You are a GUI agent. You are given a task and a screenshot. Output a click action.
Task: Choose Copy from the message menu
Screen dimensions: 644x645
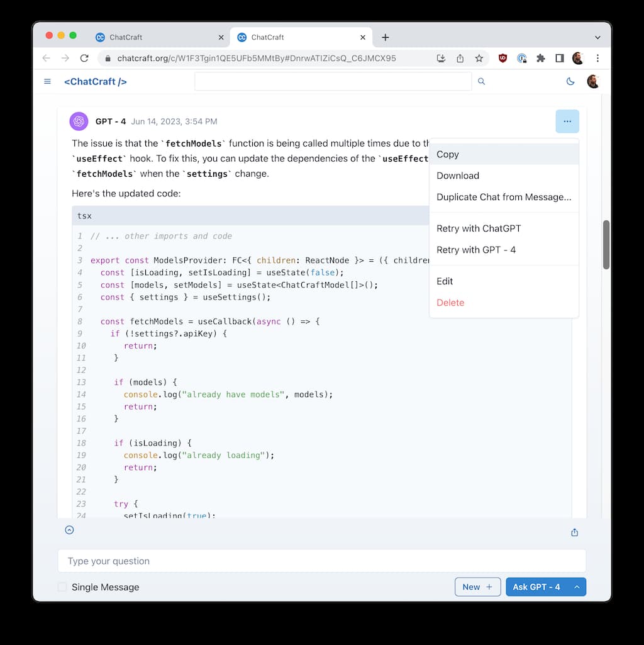point(504,154)
